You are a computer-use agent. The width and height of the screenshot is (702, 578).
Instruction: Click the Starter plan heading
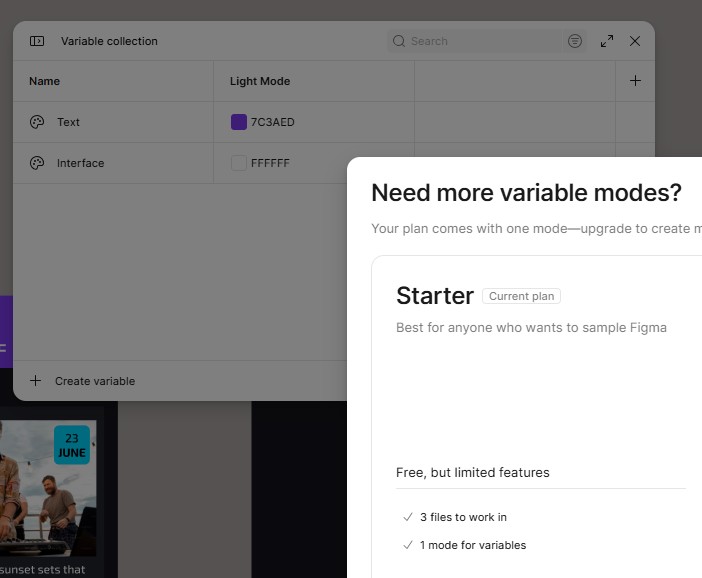435,295
